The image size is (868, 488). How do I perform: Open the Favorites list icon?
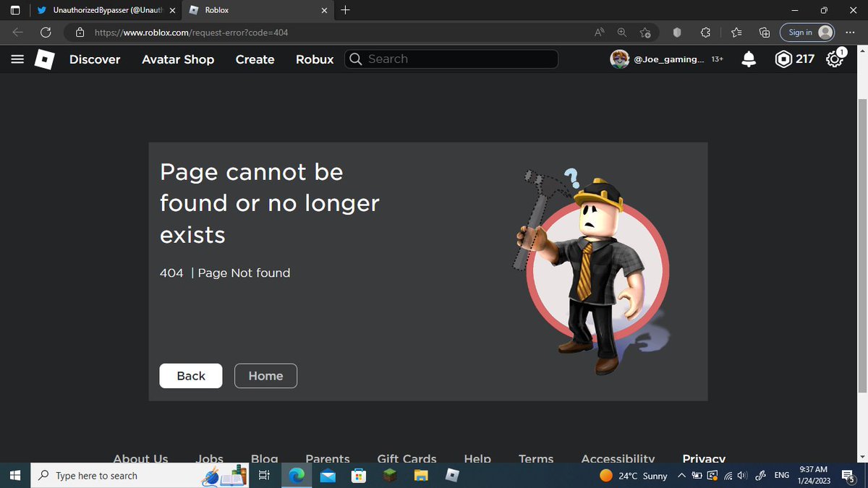[736, 33]
